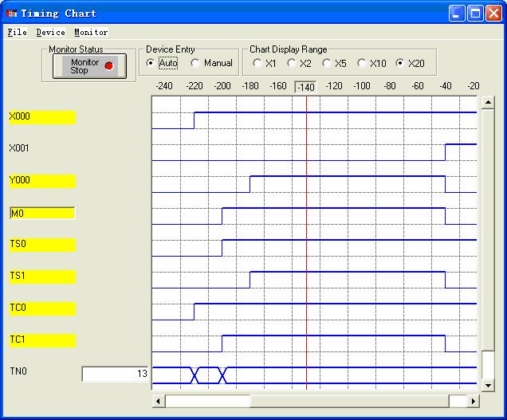507x420 pixels.
Task: Click the -140 cursor time marker
Action: [x=305, y=86]
